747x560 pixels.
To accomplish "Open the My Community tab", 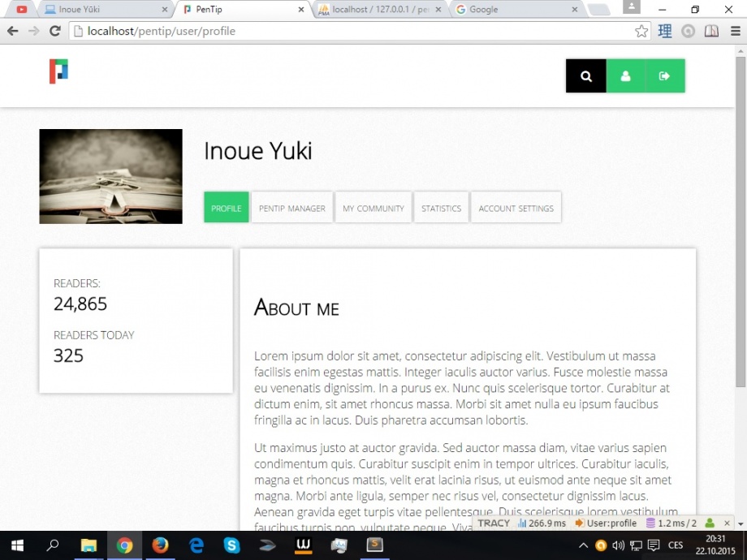I will [x=373, y=208].
